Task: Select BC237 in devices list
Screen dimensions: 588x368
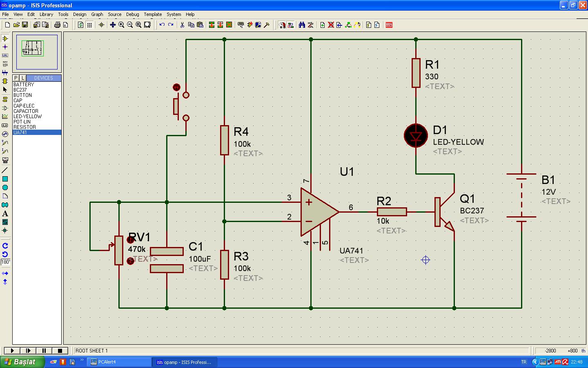Action: [x=37, y=90]
